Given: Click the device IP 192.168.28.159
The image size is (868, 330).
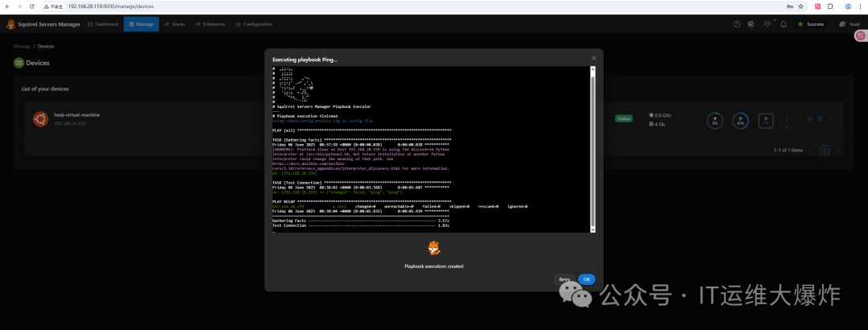Looking at the screenshot, I should 68,123.
